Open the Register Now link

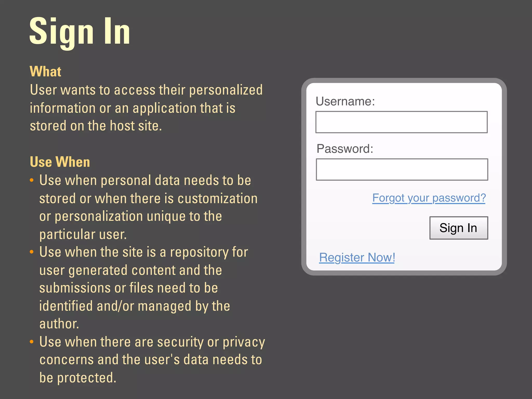(357, 257)
